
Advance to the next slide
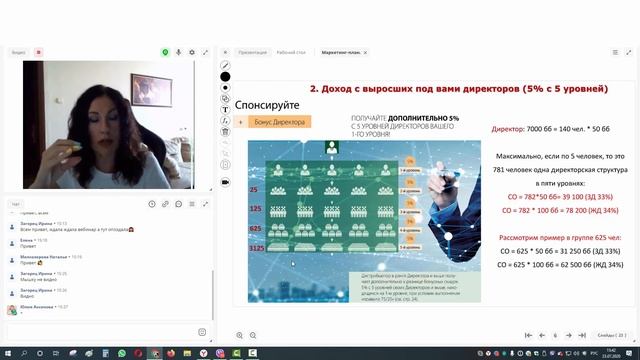click(x=569, y=335)
